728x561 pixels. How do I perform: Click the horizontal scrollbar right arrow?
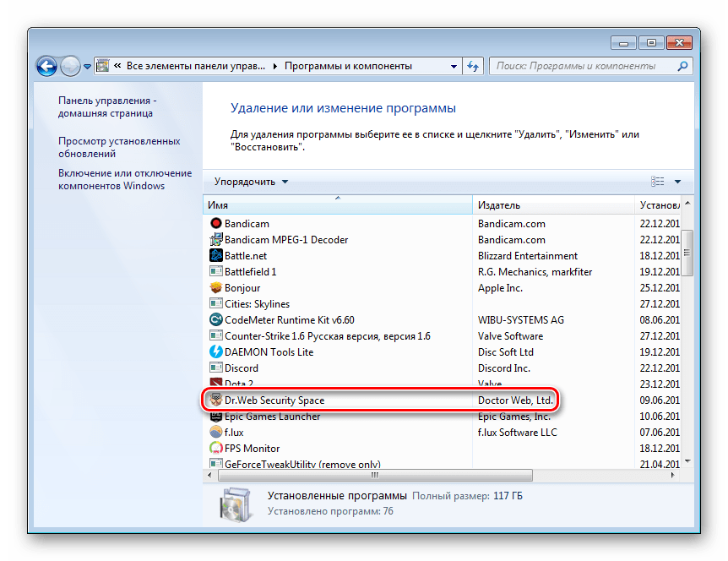pos(673,475)
